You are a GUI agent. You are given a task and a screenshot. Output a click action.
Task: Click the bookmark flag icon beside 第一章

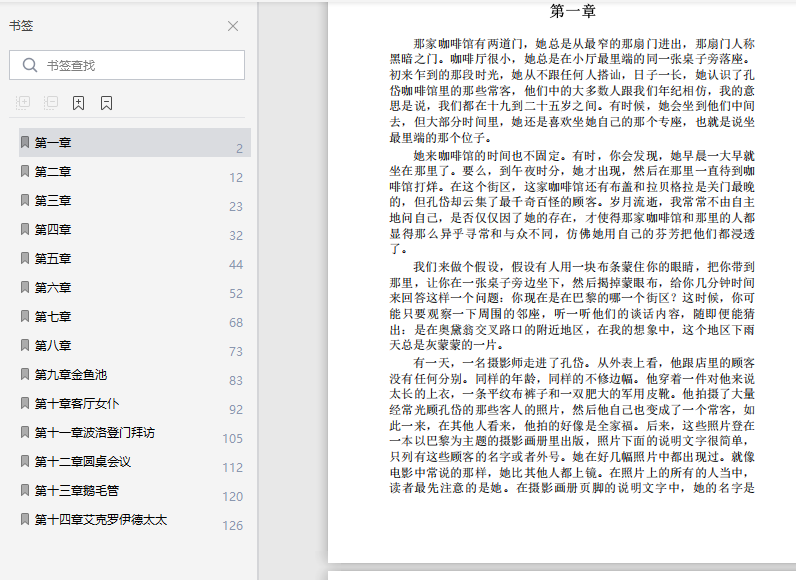tap(24, 142)
